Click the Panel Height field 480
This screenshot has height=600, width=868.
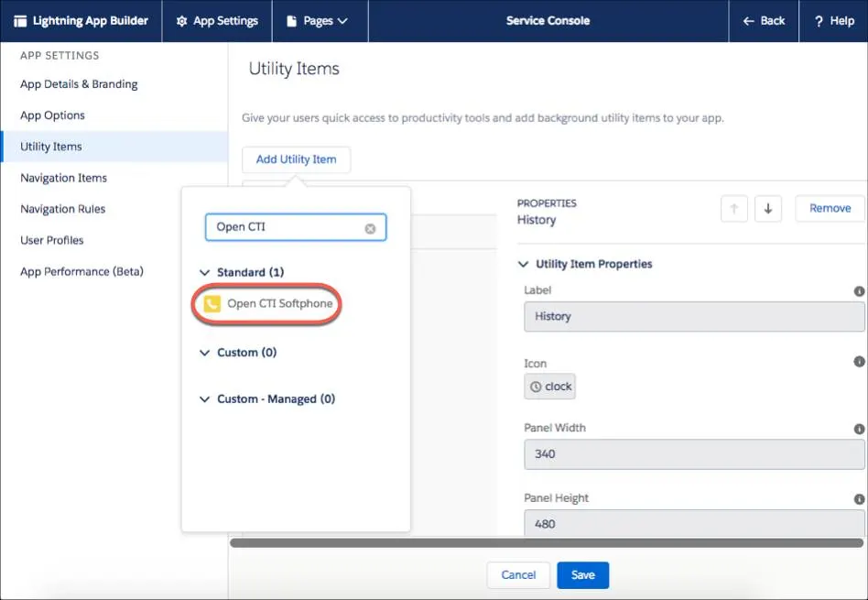click(x=694, y=524)
